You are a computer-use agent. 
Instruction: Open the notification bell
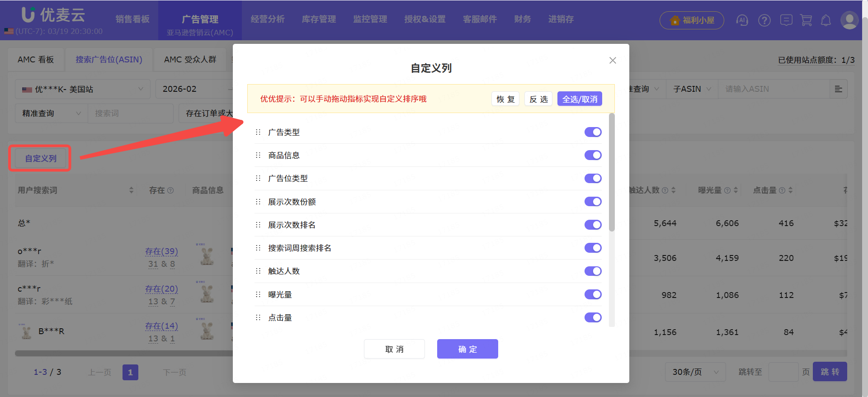[826, 20]
